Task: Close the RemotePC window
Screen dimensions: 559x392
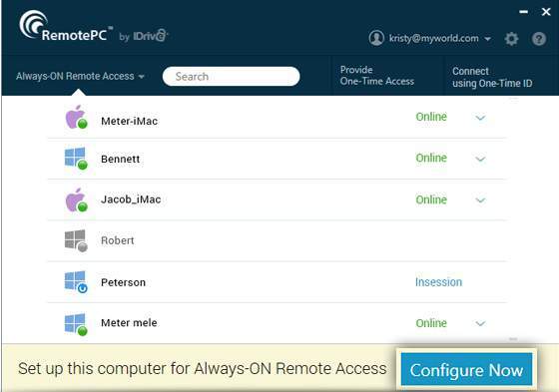Action: (546, 12)
